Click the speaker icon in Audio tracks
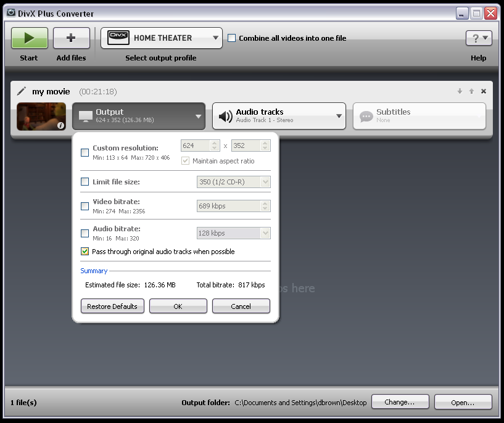Screen dimensions: 504x423 tap(225, 117)
